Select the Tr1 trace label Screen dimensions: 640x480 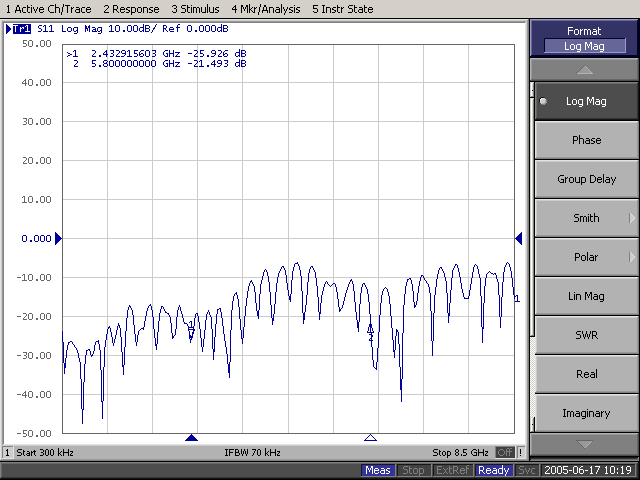(19, 29)
